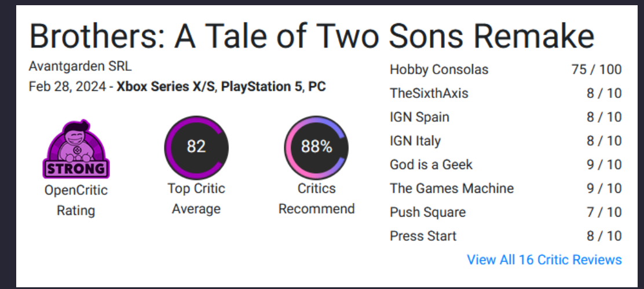Click developer name Avantgarden SRL
This screenshot has width=644, height=289.
tap(80, 66)
